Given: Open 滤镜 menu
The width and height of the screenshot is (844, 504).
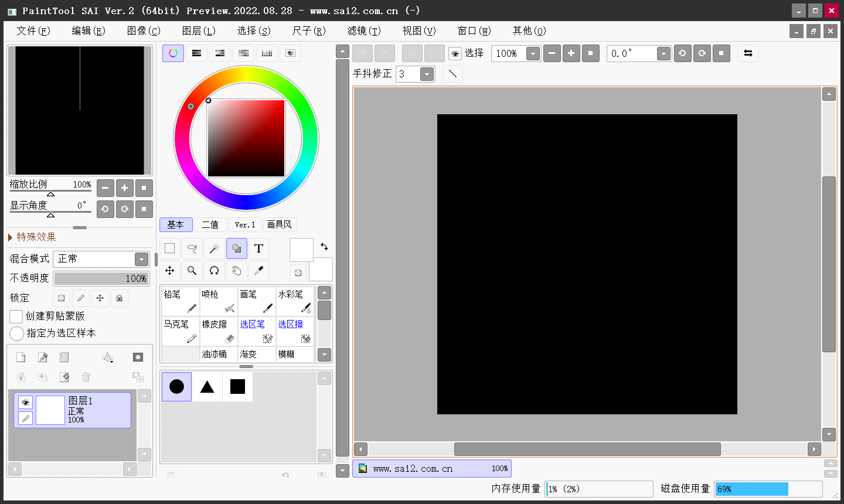Looking at the screenshot, I should [x=363, y=30].
